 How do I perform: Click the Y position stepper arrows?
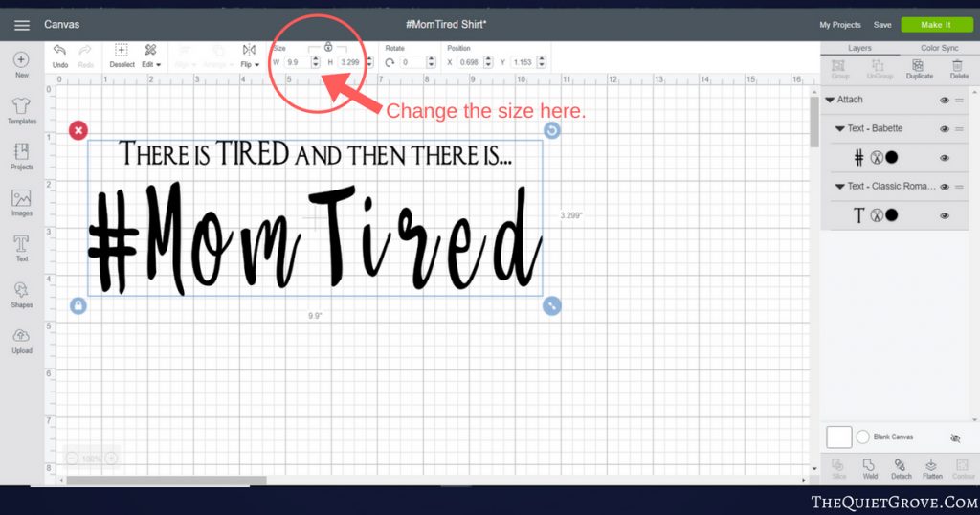542,62
